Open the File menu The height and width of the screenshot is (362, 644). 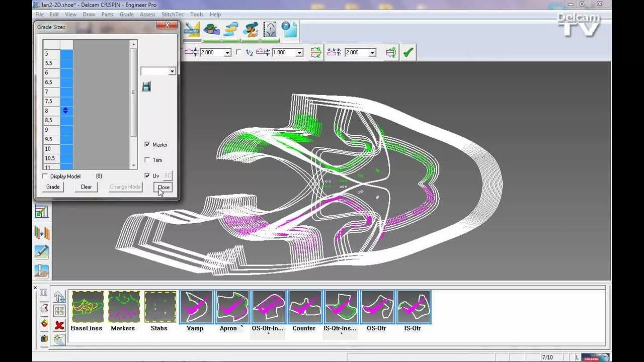(x=39, y=15)
